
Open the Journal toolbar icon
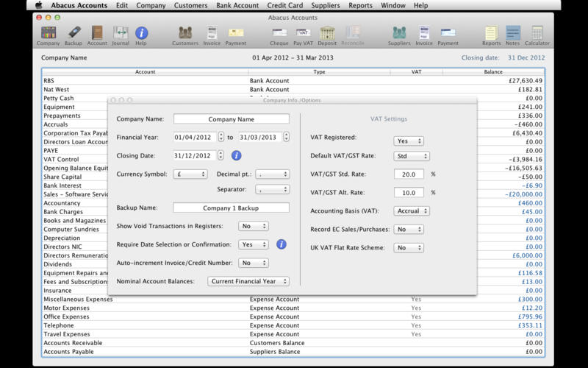[x=121, y=34]
